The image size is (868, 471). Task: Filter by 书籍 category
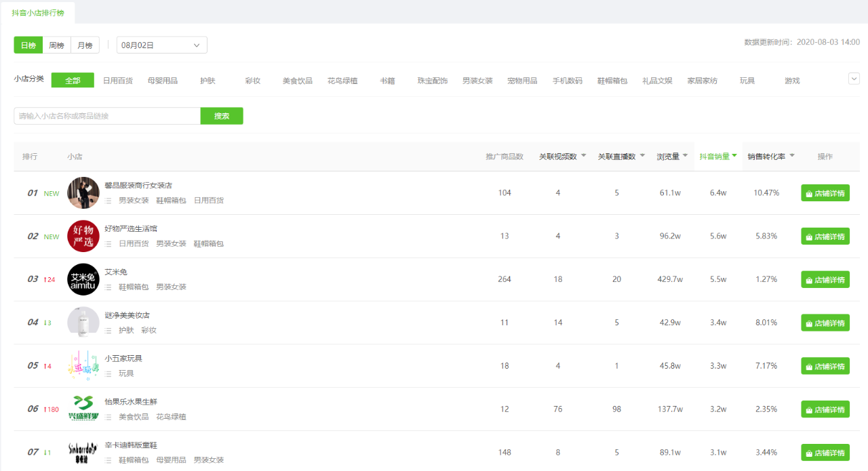(387, 81)
